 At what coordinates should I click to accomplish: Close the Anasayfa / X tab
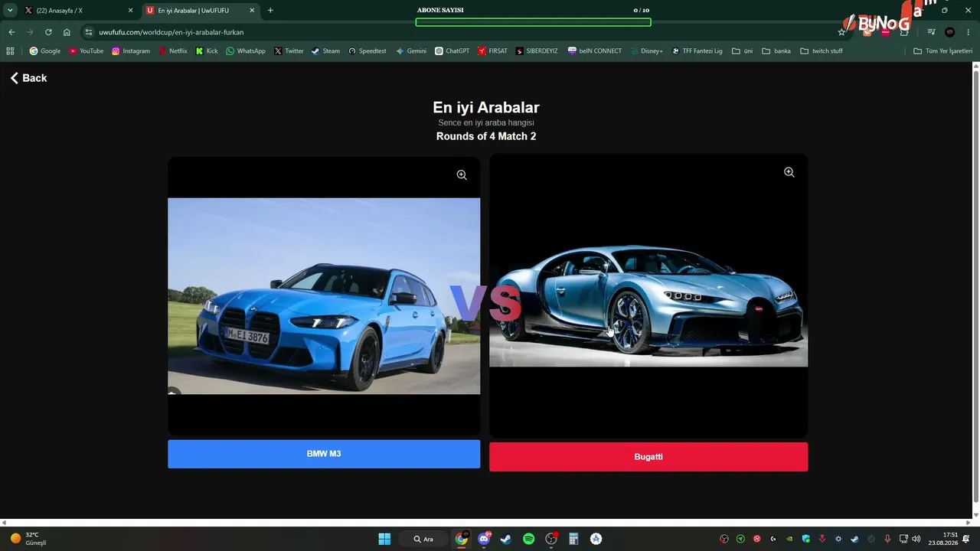pos(130,11)
